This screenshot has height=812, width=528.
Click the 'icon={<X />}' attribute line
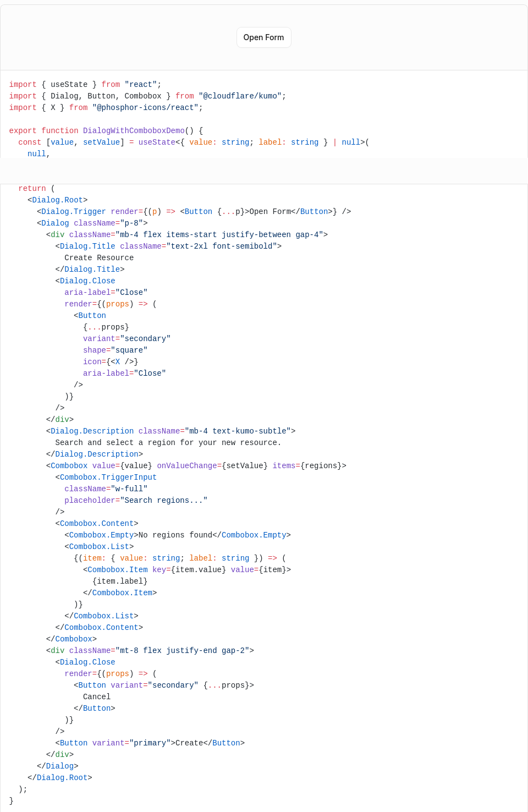click(111, 361)
